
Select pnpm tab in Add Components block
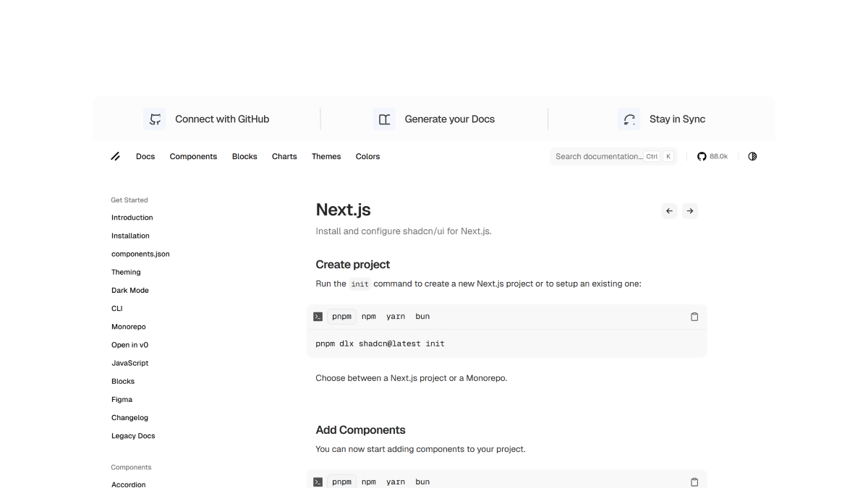[341, 482]
